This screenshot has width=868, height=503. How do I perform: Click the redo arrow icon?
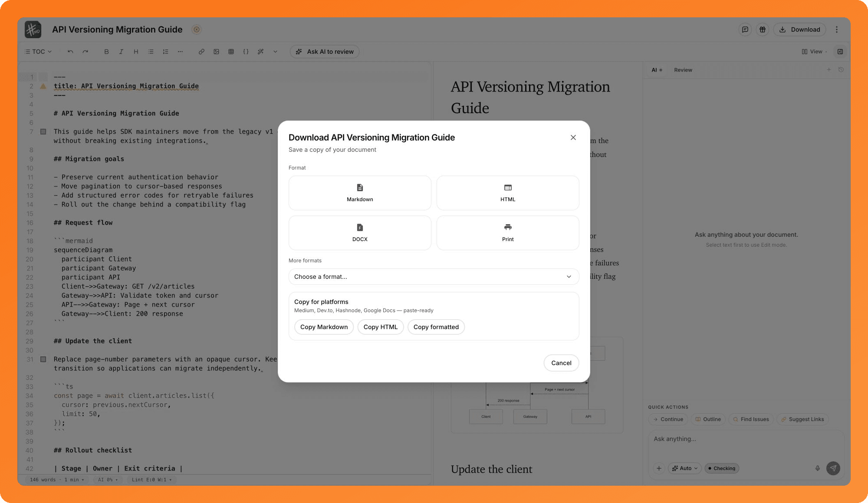point(85,52)
